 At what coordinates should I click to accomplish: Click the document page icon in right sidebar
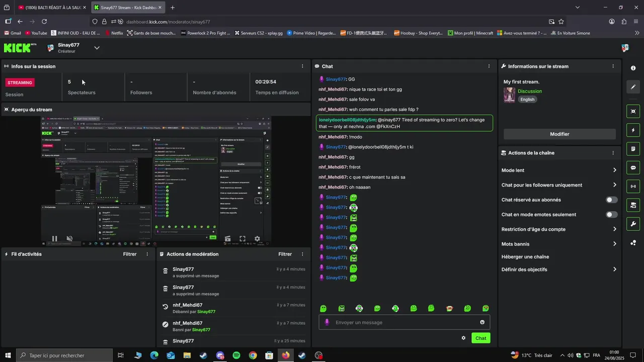(633, 149)
